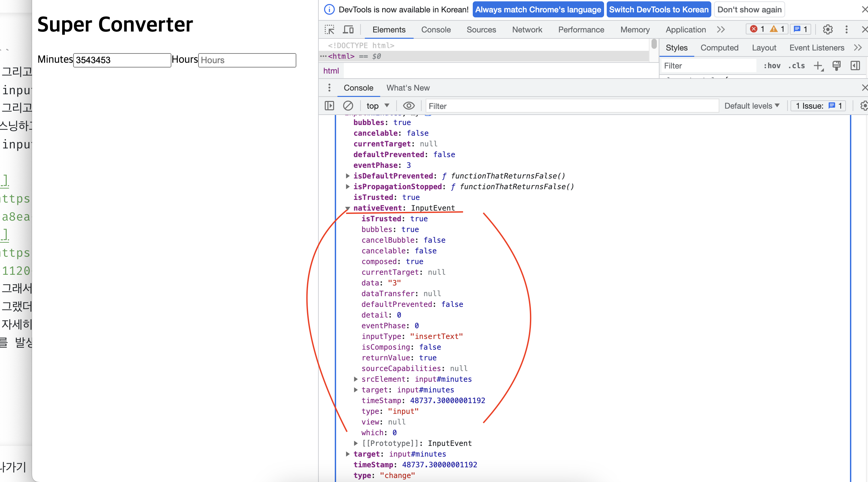This screenshot has height=482, width=868.
Task: Open DevTools settings gear icon
Action: pyautogui.click(x=827, y=30)
